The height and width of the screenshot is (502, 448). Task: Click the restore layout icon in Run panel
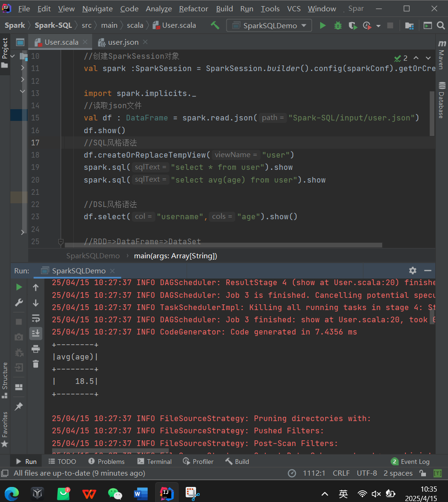click(x=19, y=387)
